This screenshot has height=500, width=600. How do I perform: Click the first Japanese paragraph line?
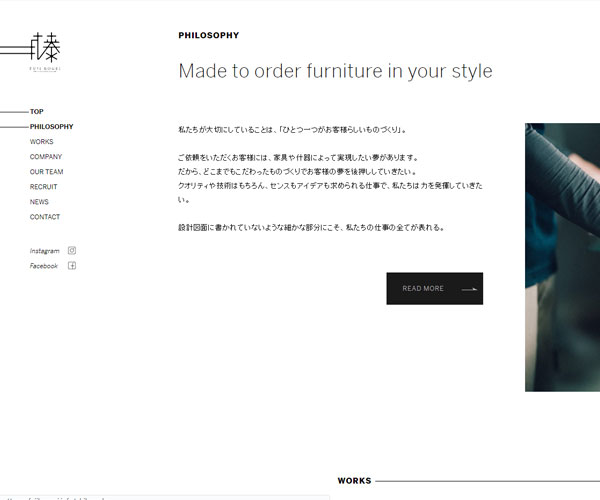coord(292,130)
